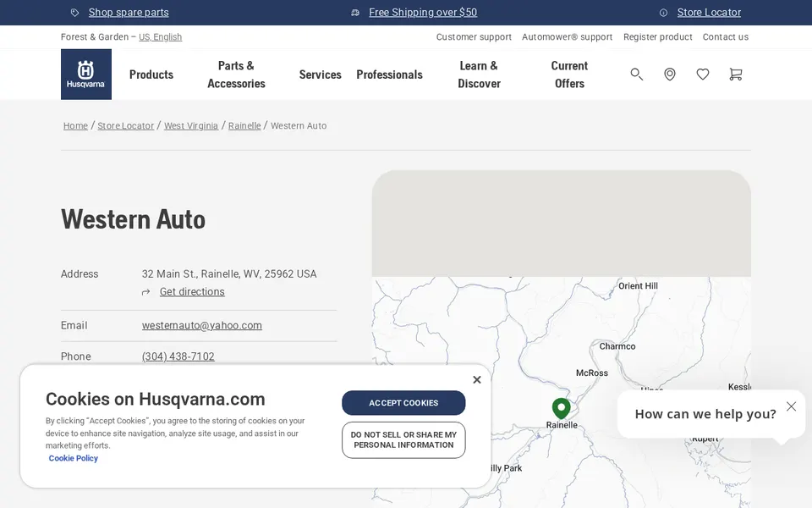Open the Professionals menu
Screen dimensions: 812x508
pyautogui.click(x=389, y=75)
